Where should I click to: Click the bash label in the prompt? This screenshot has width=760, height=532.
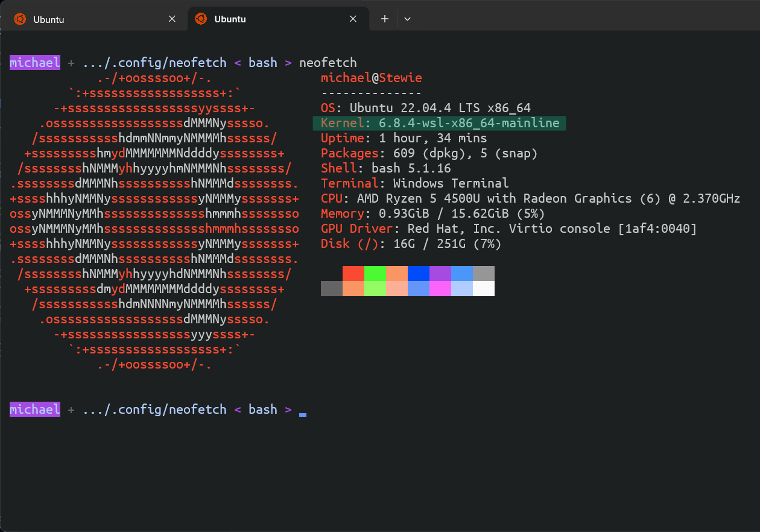coord(262,62)
